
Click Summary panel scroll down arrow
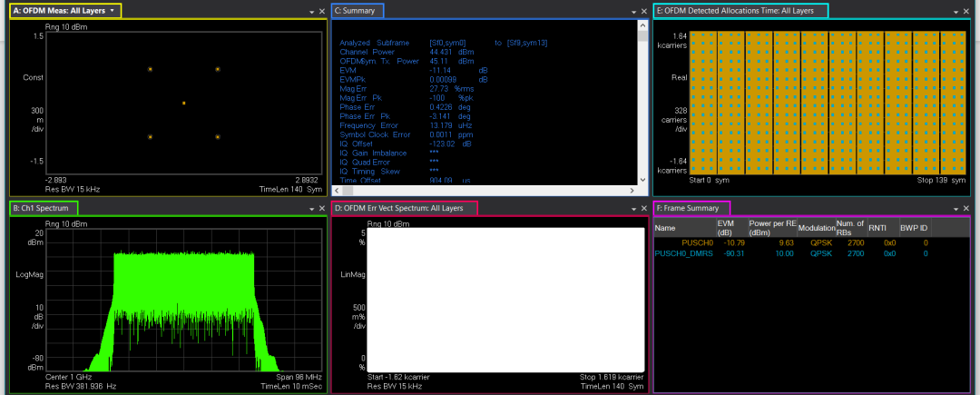[x=643, y=179]
